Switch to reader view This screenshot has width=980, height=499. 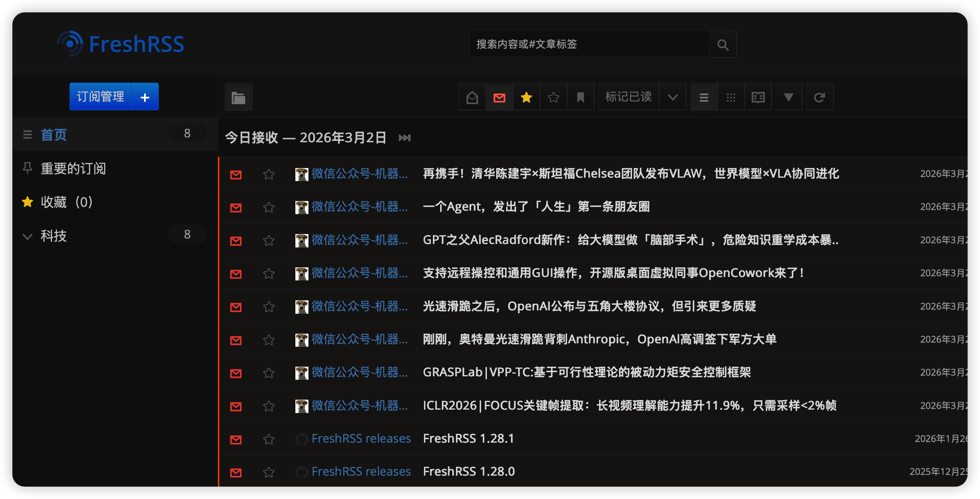tap(758, 97)
